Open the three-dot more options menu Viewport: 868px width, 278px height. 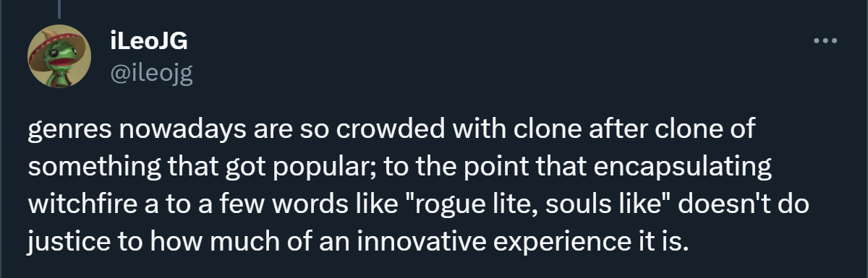point(824,42)
